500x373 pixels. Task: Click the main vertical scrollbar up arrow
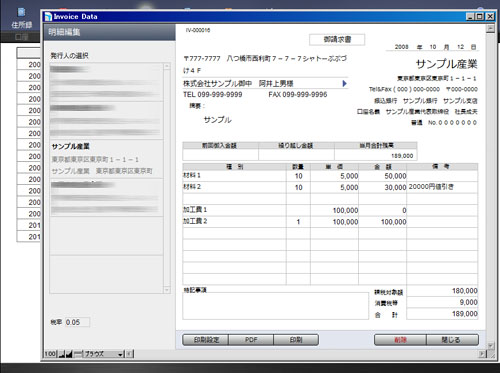pyautogui.click(x=490, y=29)
